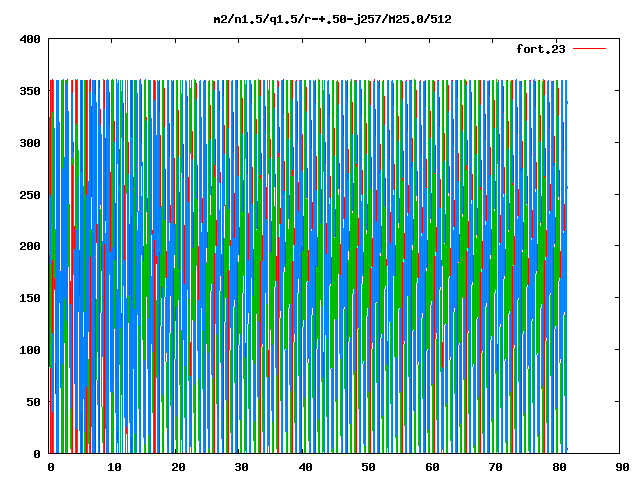The height and width of the screenshot is (480, 640).
Task: Click the x-axis label 0
Action: (x=51, y=467)
